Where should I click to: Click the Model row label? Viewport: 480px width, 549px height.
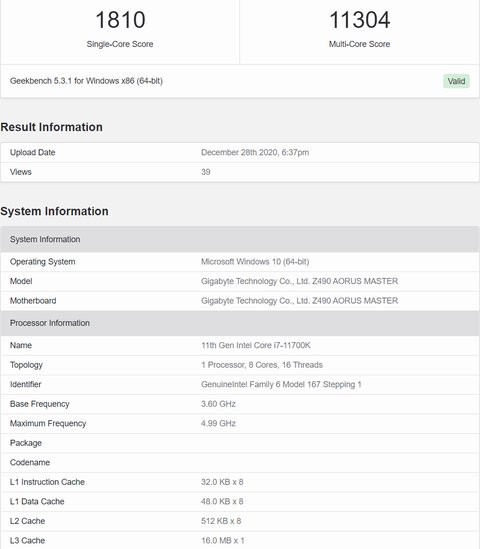point(21,282)
